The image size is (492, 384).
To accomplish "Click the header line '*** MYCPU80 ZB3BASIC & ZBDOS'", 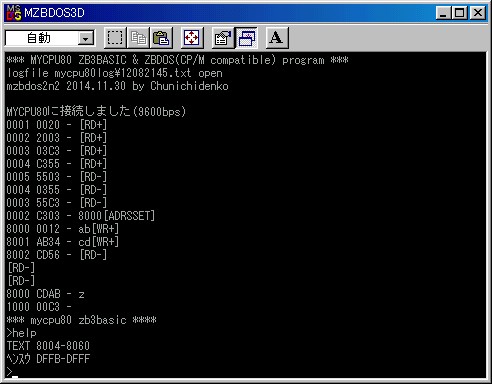I will point(177,60).
